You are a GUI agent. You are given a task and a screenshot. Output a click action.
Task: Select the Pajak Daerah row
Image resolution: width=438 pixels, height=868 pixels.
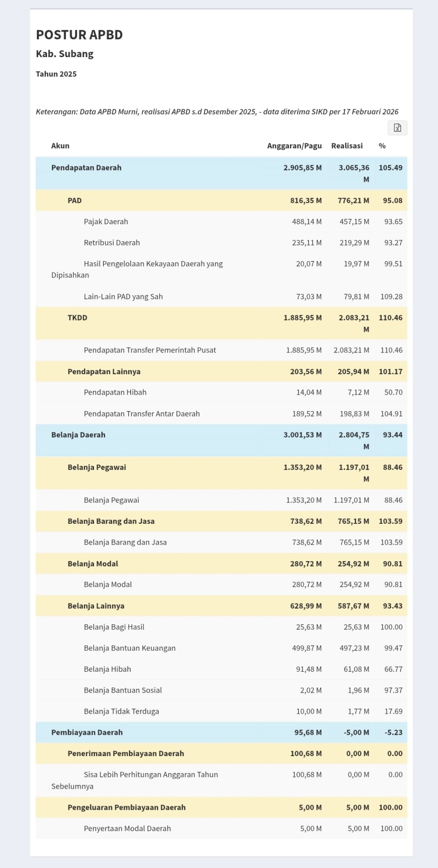[x=106, y=222]
